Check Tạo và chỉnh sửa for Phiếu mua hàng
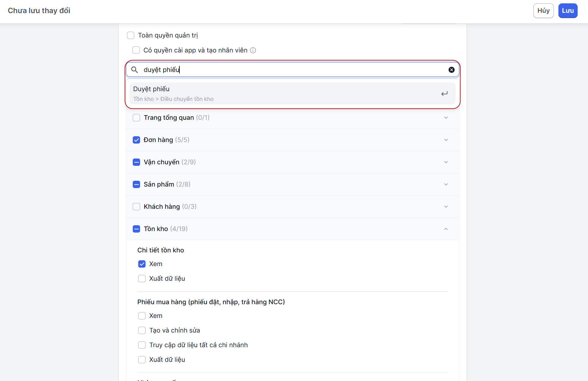 pyautogui.click(x=142, y=330)
